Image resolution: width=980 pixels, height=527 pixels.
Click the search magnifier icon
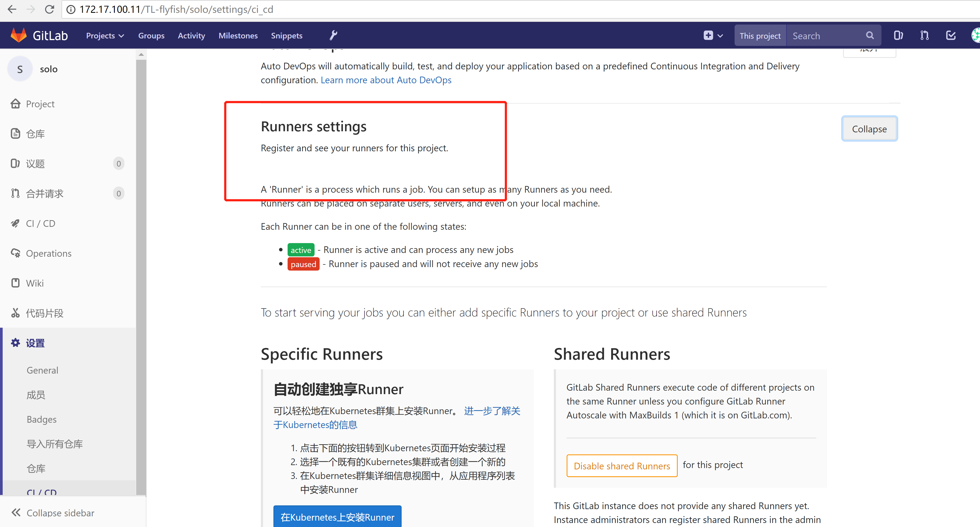pyautogui.click(x=870, y=35)
